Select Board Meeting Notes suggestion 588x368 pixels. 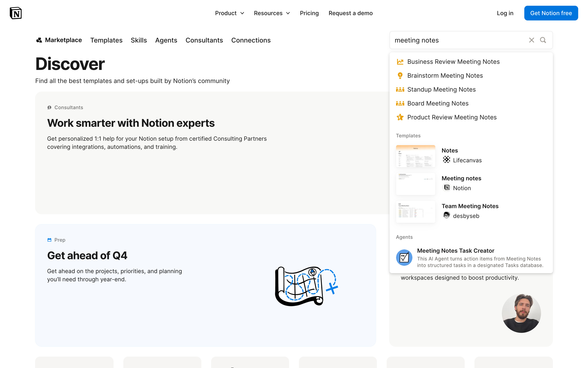tap(471, 103)
